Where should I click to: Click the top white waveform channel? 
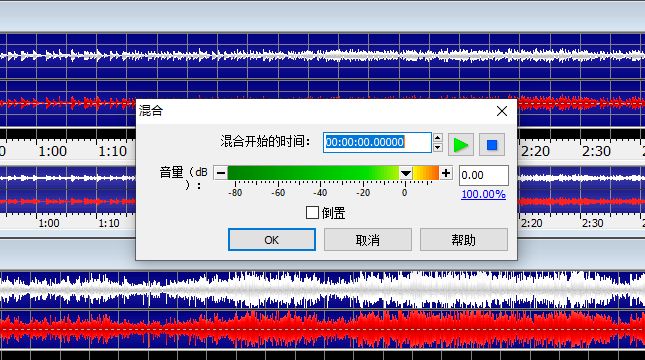(x=322, y=55)
